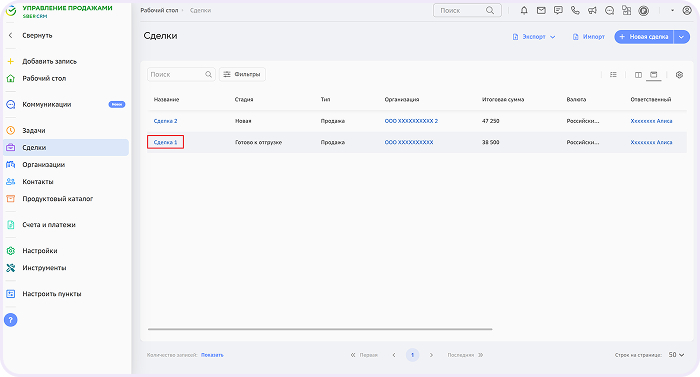Open the Фильтры button

(x=242, y=74)
